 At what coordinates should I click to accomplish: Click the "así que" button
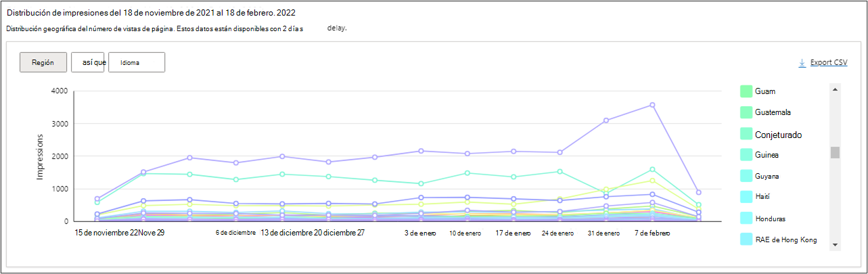pyautogui.click(x=88, y=62)
